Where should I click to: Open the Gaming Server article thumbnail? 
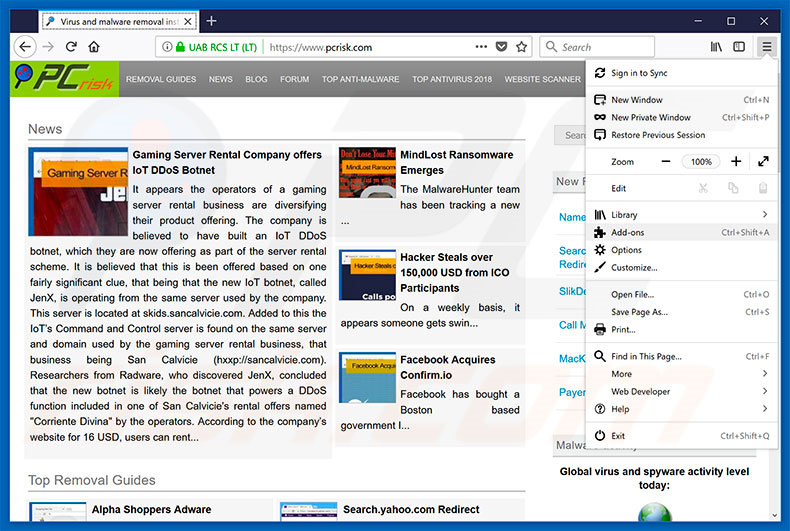coord(79,191)
